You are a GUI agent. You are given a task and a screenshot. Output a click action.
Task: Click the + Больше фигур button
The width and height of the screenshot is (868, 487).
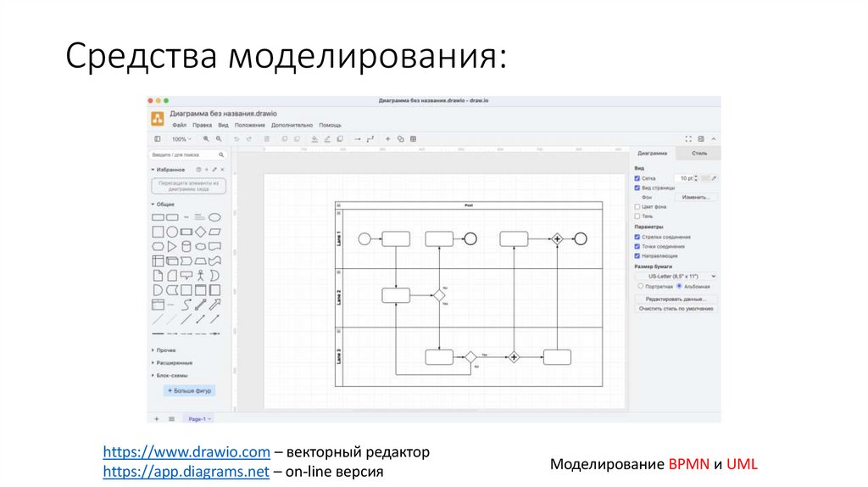(189, 390)
